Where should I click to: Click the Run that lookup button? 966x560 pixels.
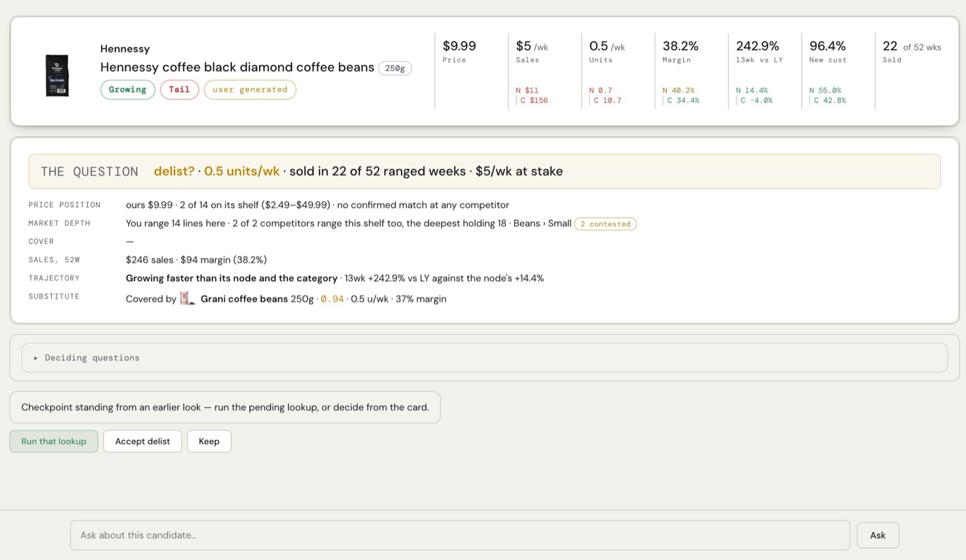coord(54,441)
